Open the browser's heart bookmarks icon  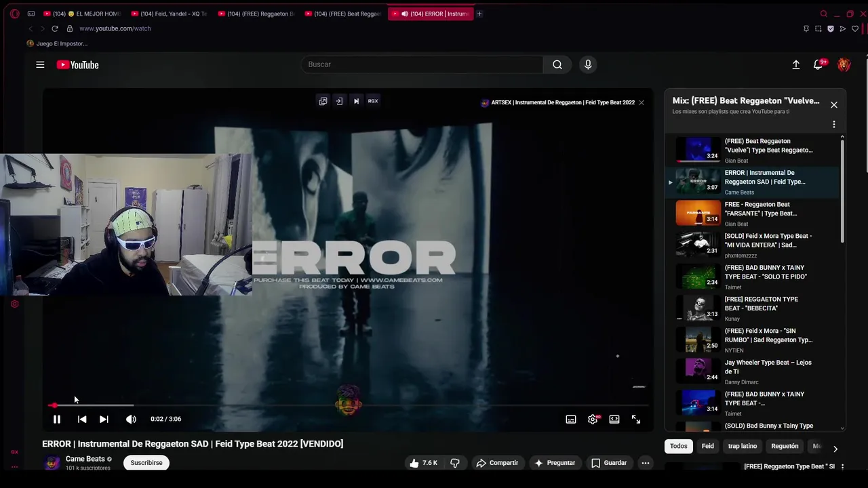855,28
